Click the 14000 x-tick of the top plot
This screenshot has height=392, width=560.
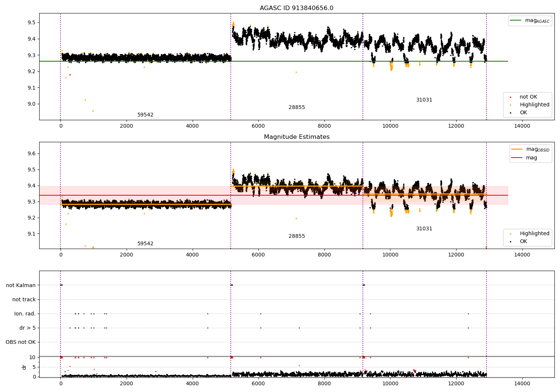coord(522,126)
